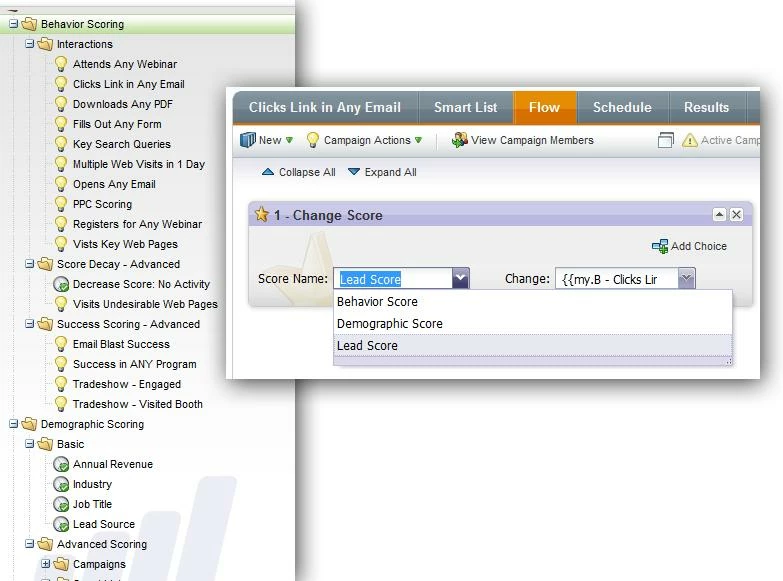Remove the Change Score step with X
This screenshot has width=783, height=581.
[736, 215]
